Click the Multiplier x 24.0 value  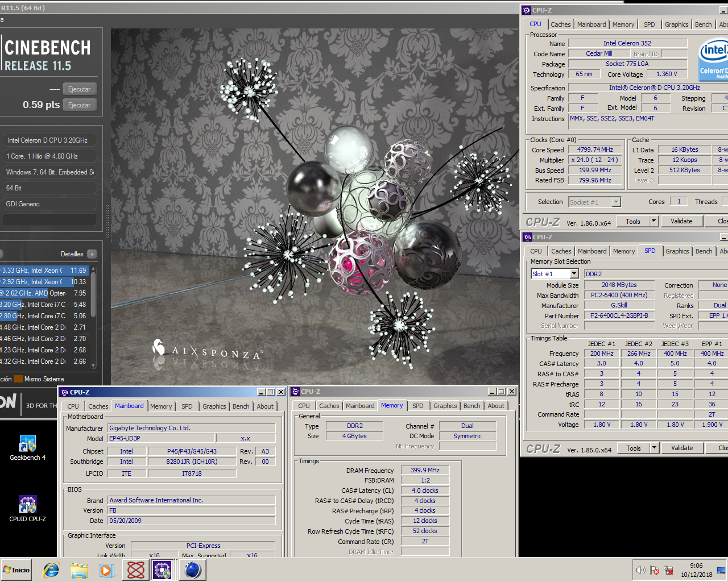595,160
